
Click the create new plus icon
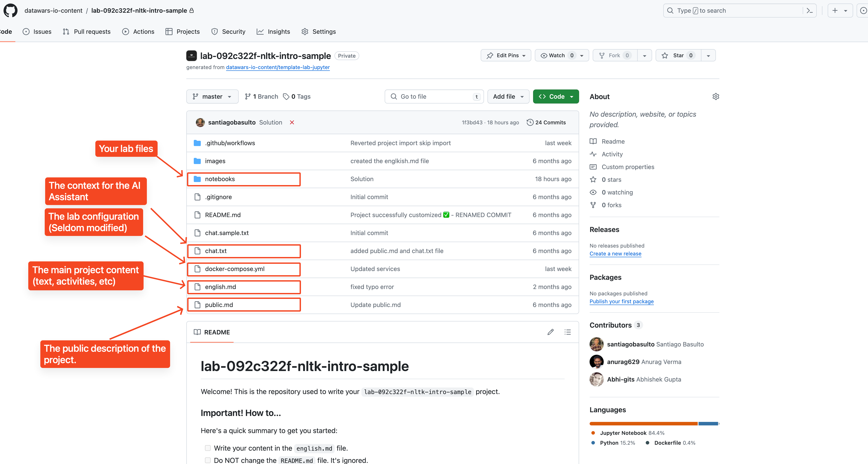(835, 11)
